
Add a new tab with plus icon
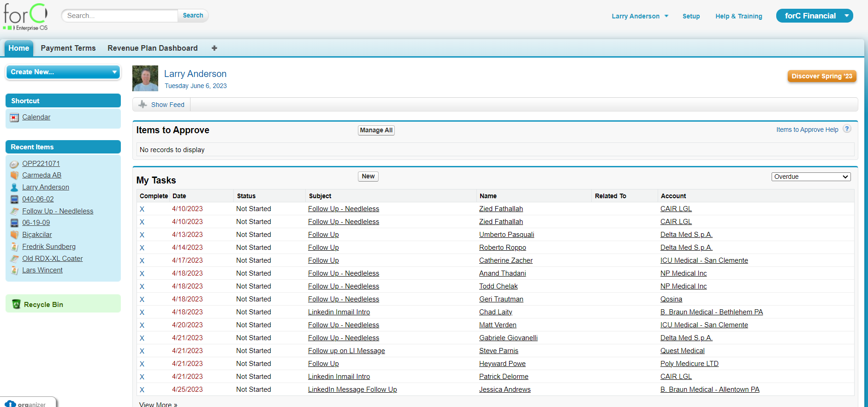click(x=214, y=48)
